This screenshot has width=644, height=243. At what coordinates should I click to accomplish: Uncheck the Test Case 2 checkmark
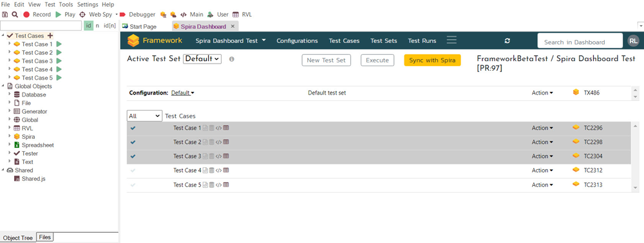(133, 142)
